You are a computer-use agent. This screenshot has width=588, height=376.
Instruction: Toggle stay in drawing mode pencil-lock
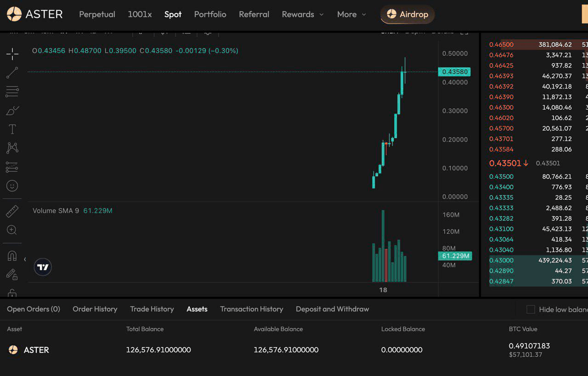tap(12, 275)
